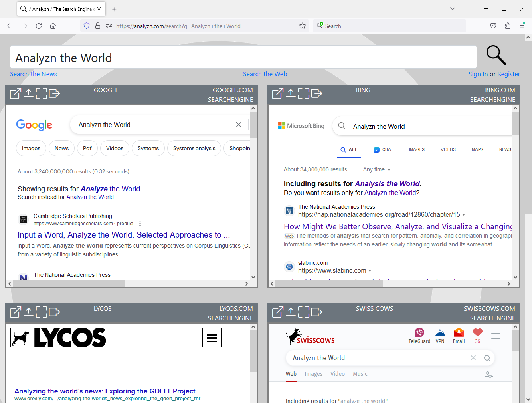
Task: Switch to Bing IMAGES tab
Action: pyautogui.click(x=417, y=149)
